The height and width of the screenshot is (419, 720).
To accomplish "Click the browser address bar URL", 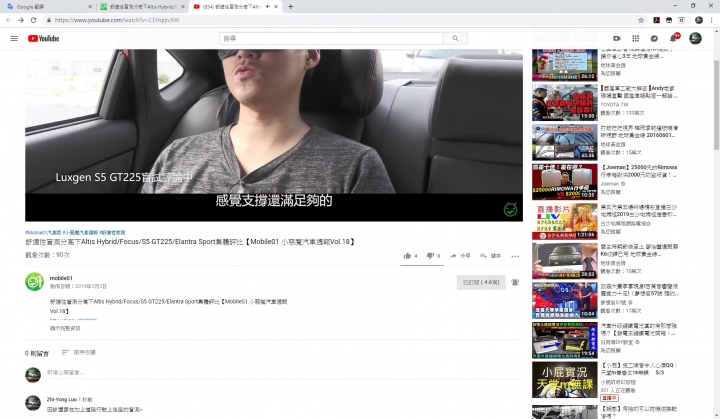I will pyautogui.click(x=117, y=20).
